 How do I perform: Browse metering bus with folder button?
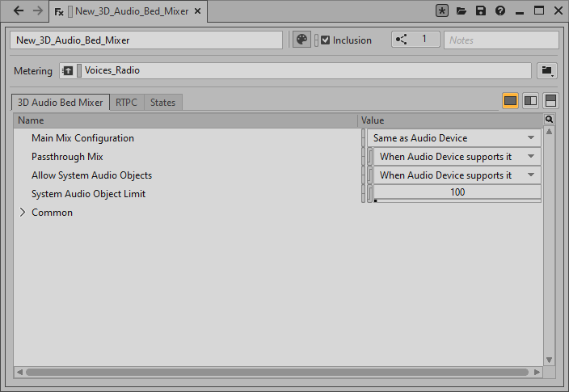coord(548,71)
